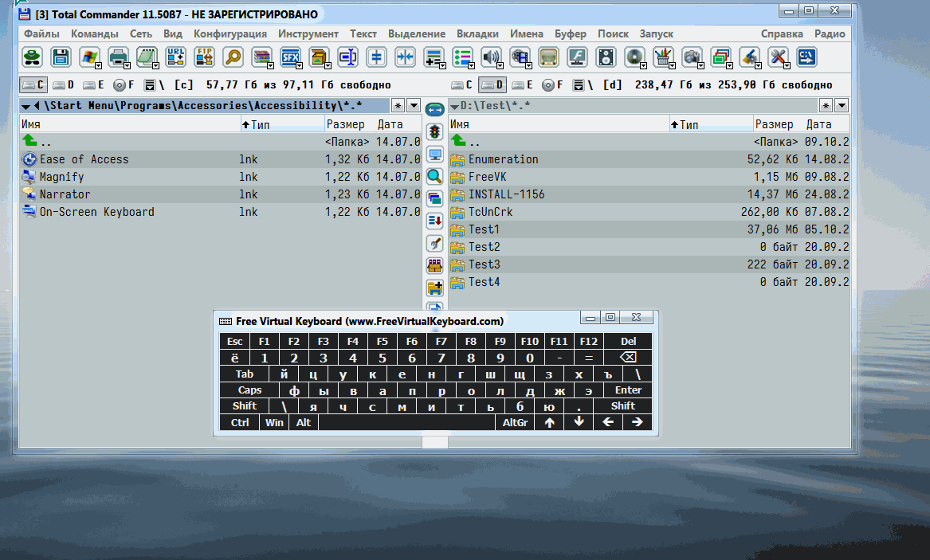Toggle Caps on the virtual keyboard
The height and width of the screenshot is (560, 930).
tap(249, 390)
